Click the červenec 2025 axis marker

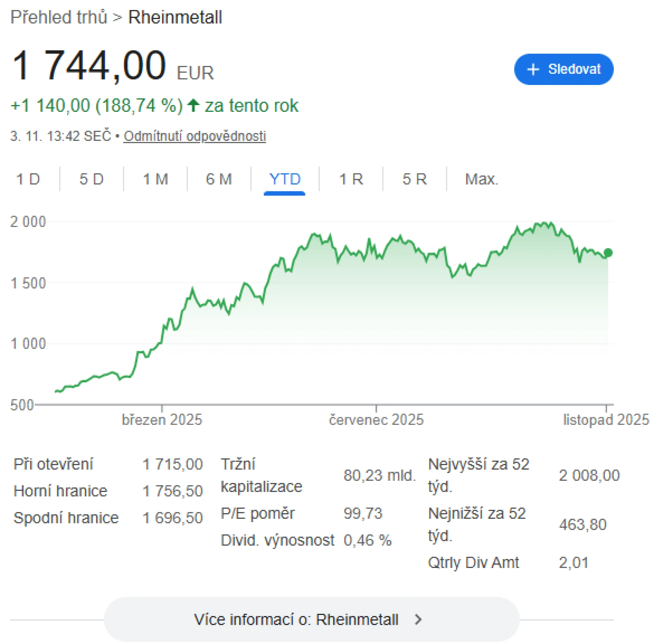click(376, 420)
